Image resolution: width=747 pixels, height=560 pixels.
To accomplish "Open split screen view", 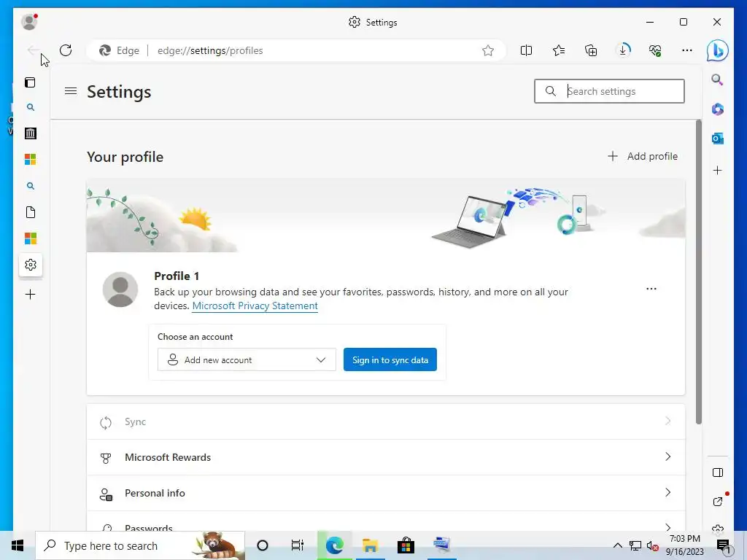I will pyautogui.click(x=527, y=50).
